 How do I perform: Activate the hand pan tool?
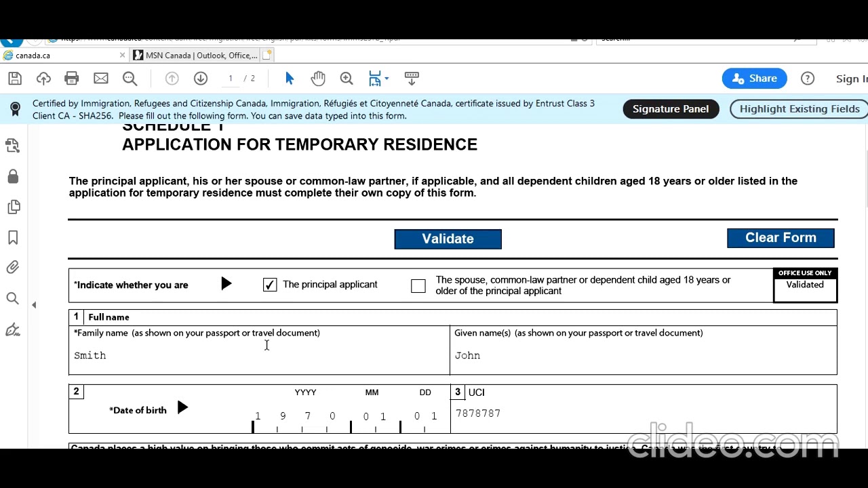[x=318, y=79]
